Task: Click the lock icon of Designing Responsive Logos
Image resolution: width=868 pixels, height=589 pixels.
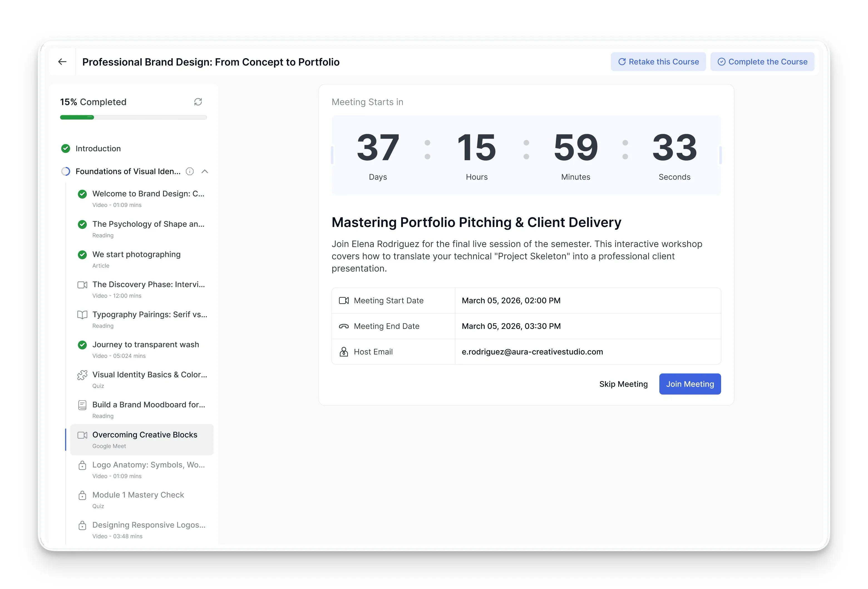Action: 82,525
